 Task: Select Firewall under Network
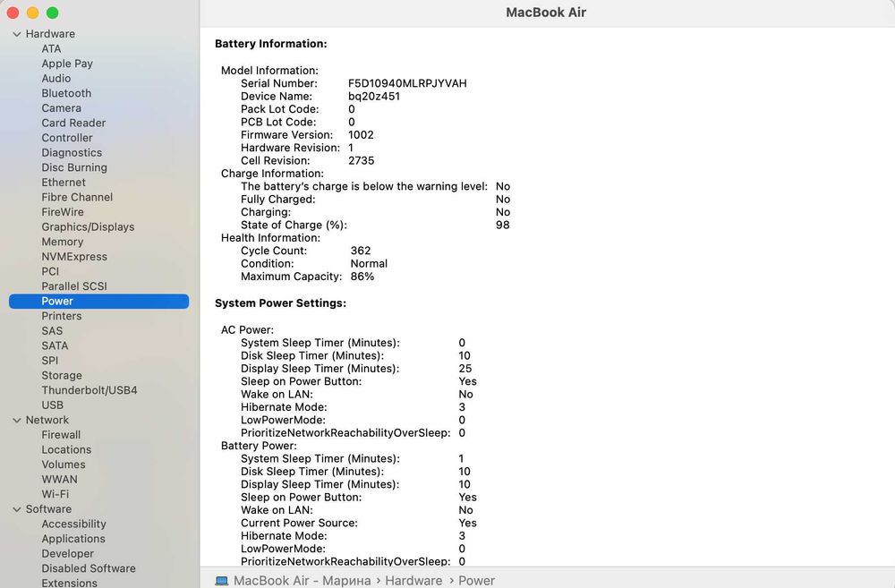[61, 435]
